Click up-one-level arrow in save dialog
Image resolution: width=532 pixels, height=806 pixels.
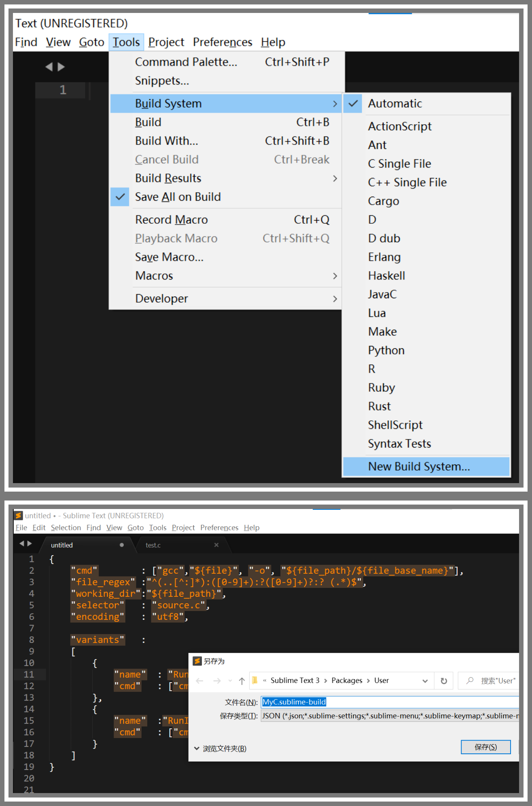(242, 681)
